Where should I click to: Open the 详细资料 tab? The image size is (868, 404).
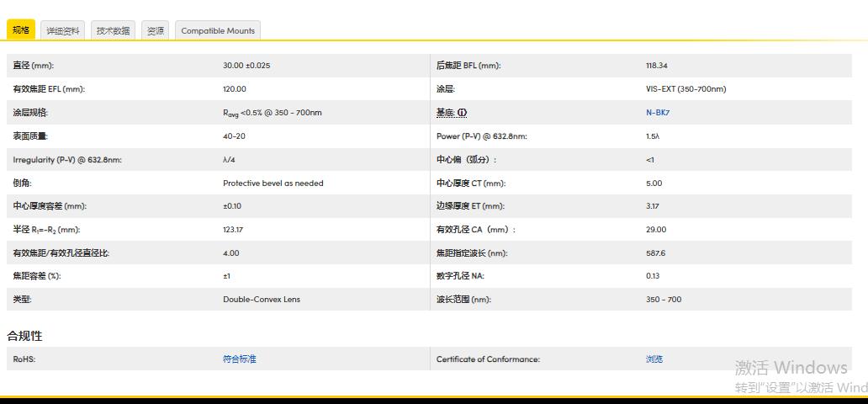[63, 31]
